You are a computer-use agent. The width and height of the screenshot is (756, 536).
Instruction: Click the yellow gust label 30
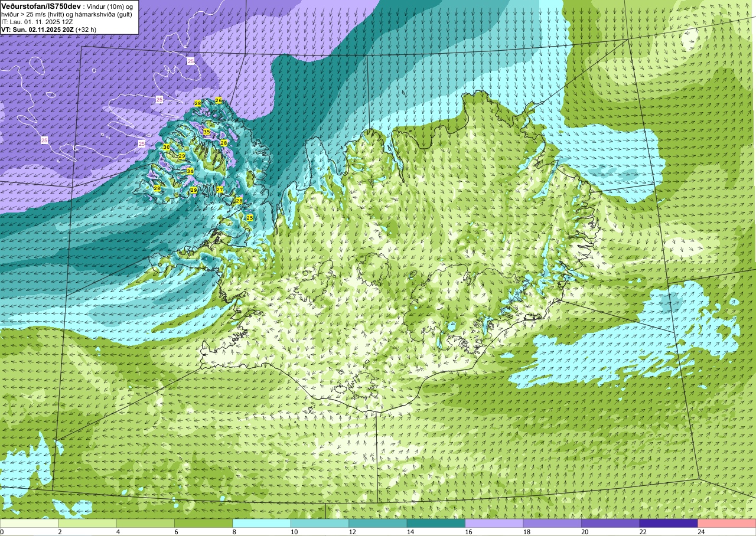coord(167,147)
